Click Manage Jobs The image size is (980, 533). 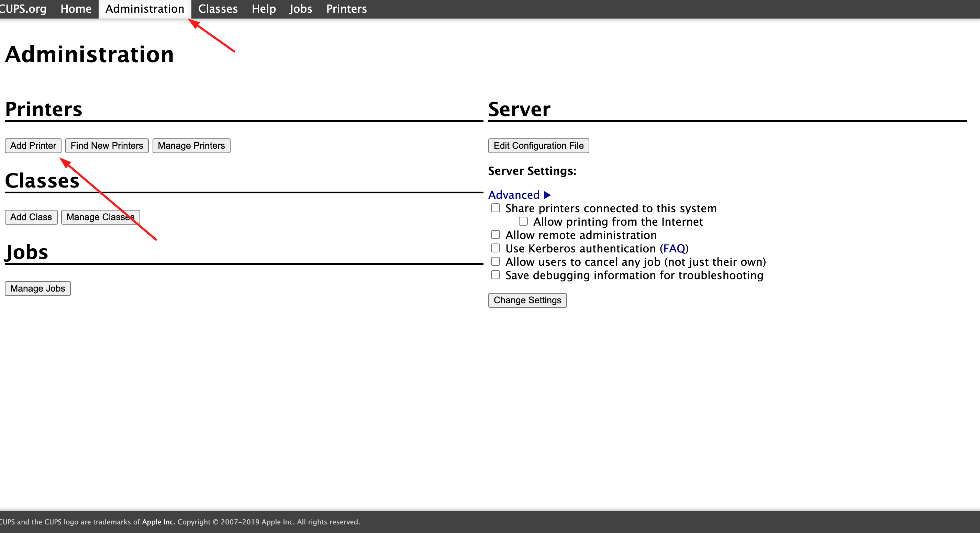coord(37,288)
